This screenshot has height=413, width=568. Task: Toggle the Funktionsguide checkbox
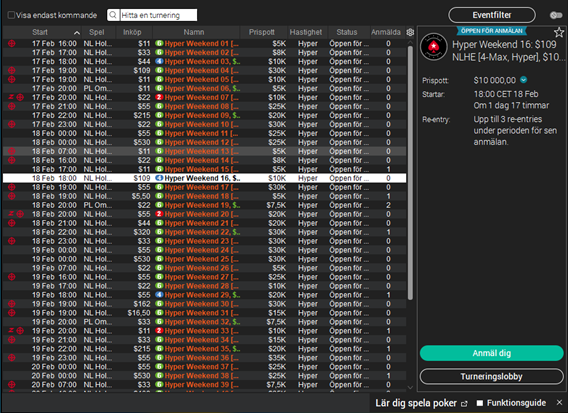click(480, 403)
